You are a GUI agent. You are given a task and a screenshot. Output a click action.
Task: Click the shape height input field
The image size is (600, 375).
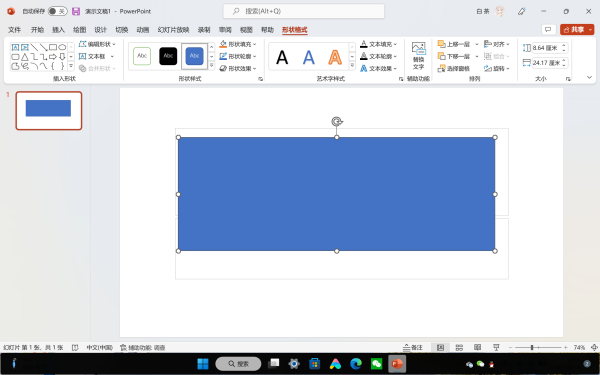point(545,48)
